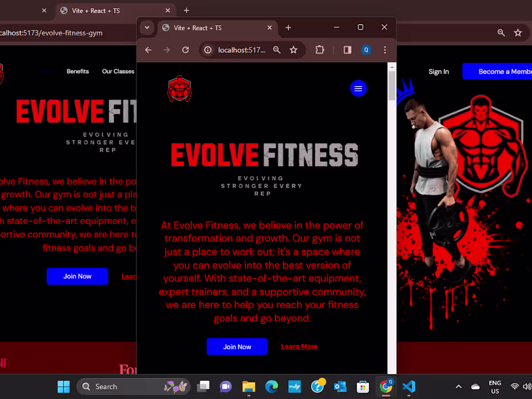
Task: Launch Visual Studio Code from the taskbar
Action: (x=409, y=386)
